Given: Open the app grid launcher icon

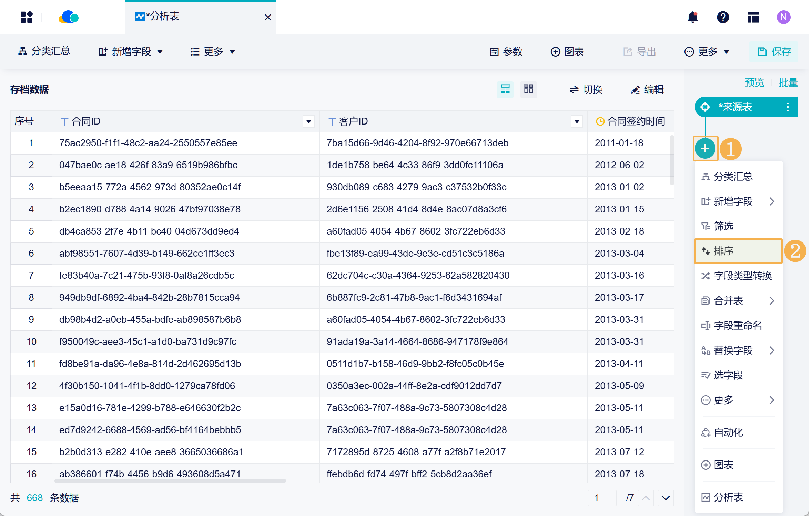Looking at the screenshot, I should (27, 17).
